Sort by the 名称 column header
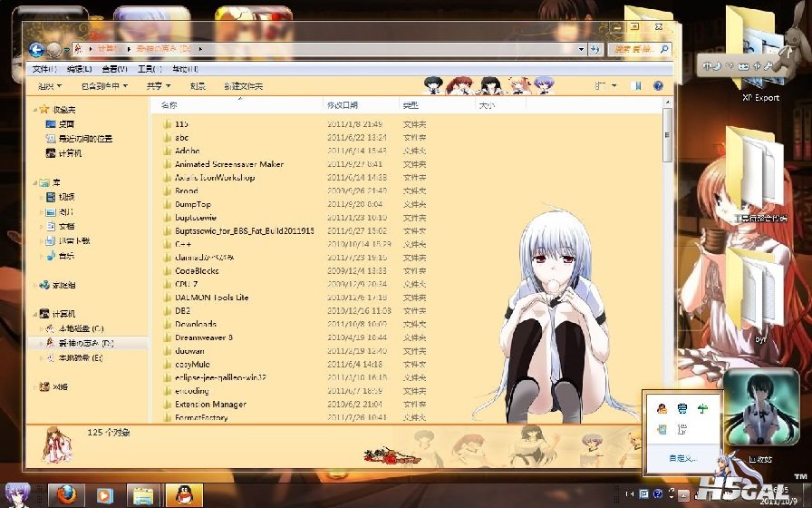Viewport: 812px width, 508px height. tap(238, 105)
